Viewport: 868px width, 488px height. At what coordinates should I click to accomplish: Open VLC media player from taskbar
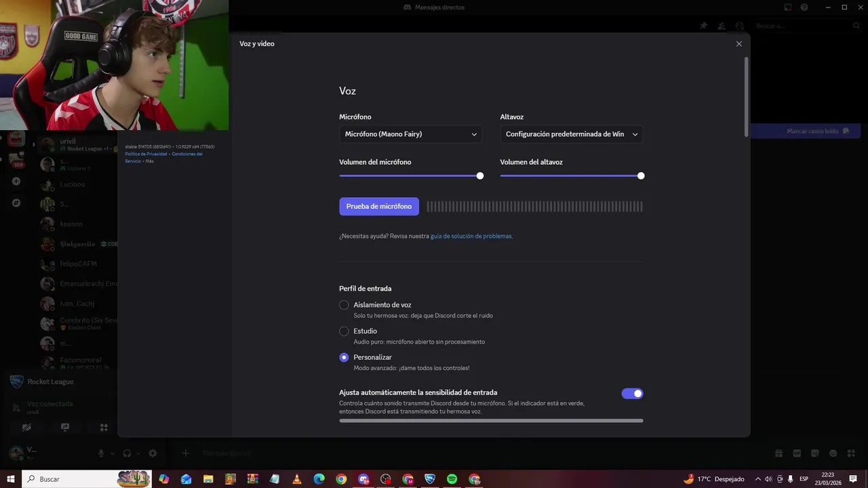point(297,479)
